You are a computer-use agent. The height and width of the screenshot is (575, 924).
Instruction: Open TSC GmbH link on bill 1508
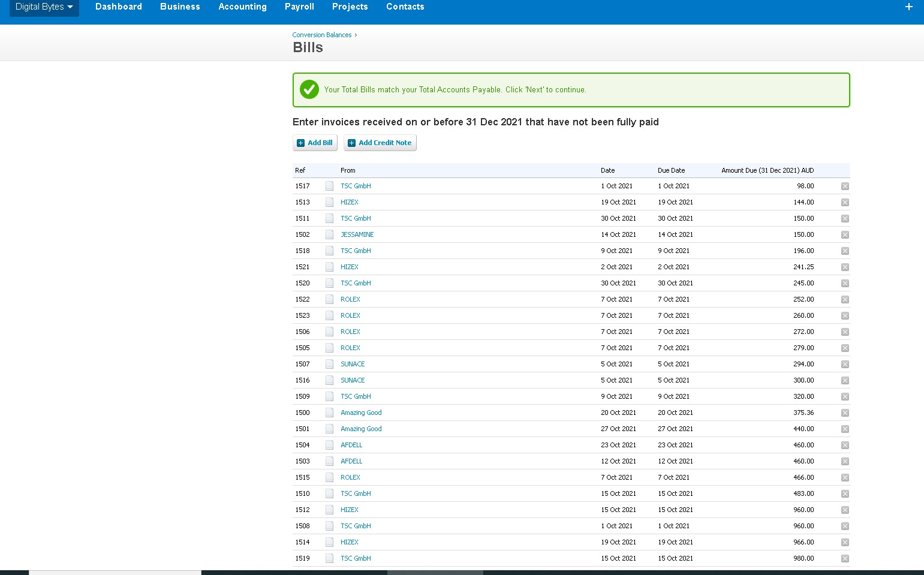click(x=356, y=526)
